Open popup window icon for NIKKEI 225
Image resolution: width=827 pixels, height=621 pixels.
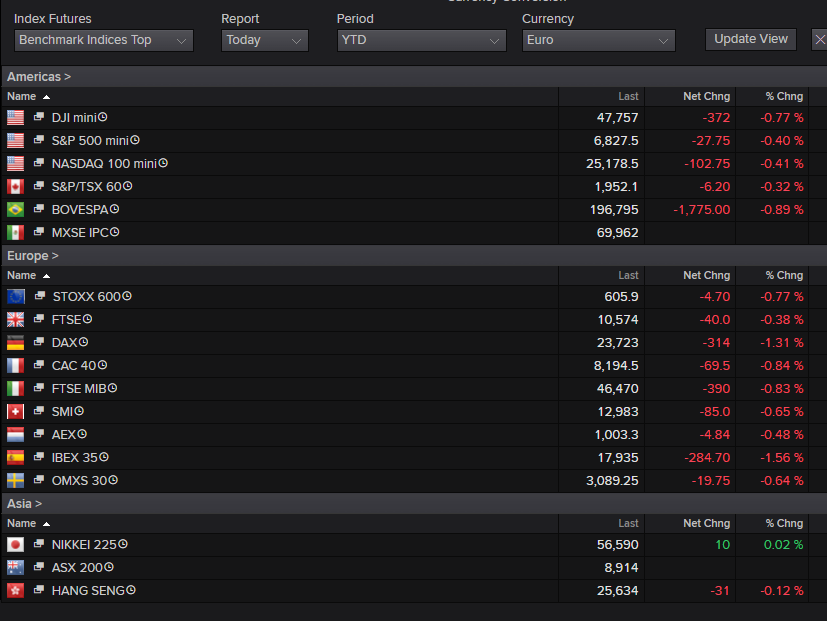tap(39, 544)
